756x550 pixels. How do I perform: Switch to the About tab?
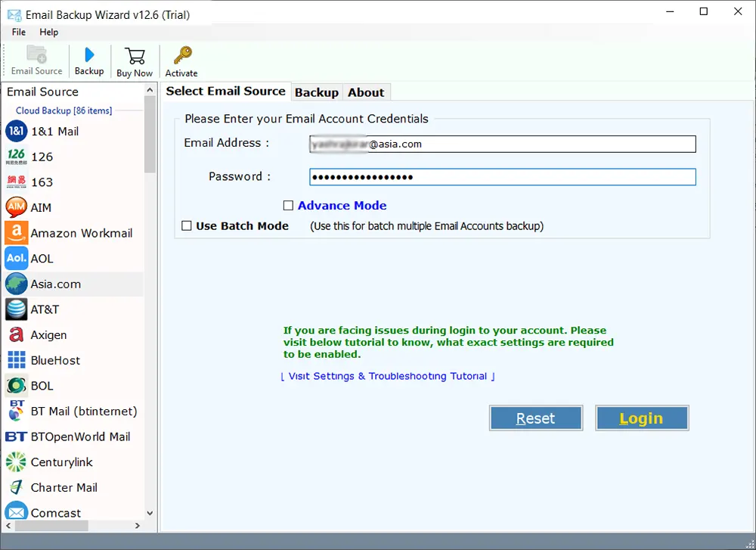tap(366, 92)
